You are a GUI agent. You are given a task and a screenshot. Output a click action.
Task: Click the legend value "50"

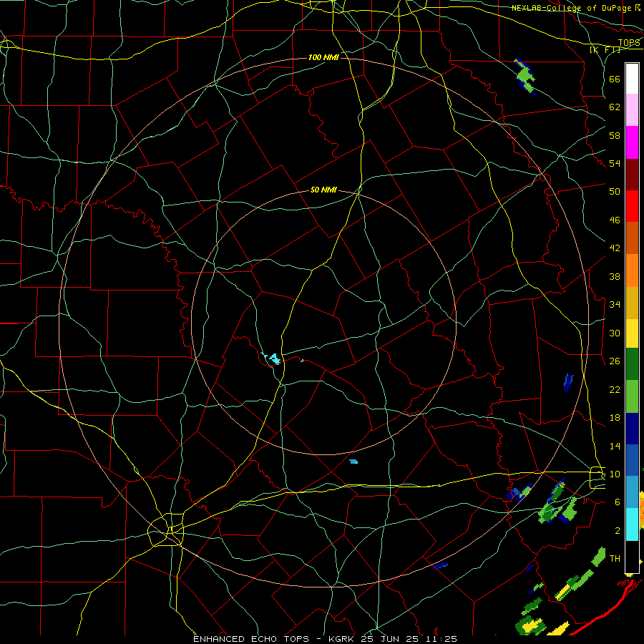615,192
